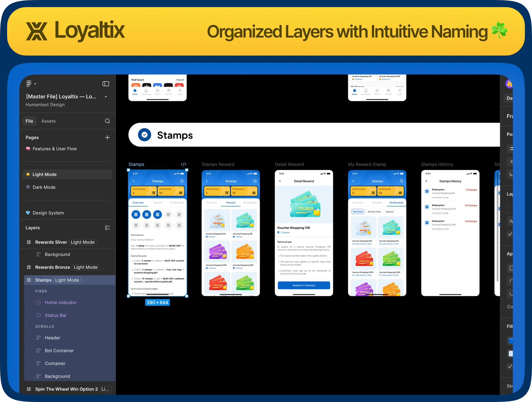Open Dev Mode code icon above Stamps frame
532x402 pixels.
point(184,164)
